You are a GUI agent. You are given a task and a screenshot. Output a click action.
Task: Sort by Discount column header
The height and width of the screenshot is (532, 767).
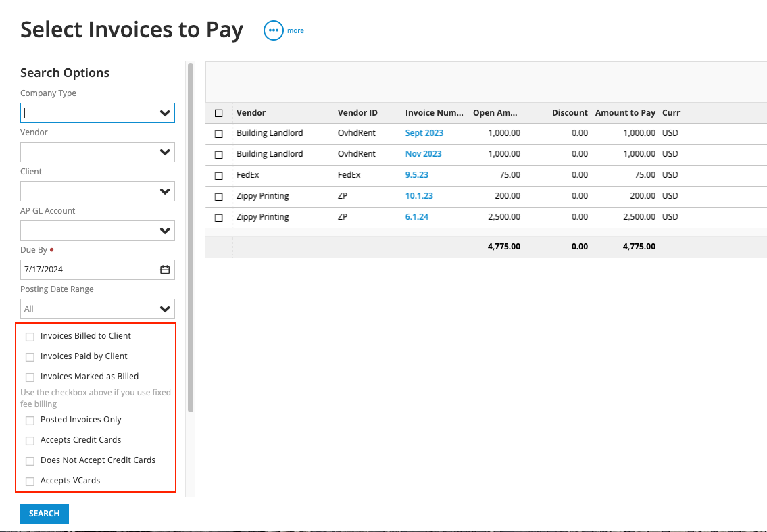point(570,113)
